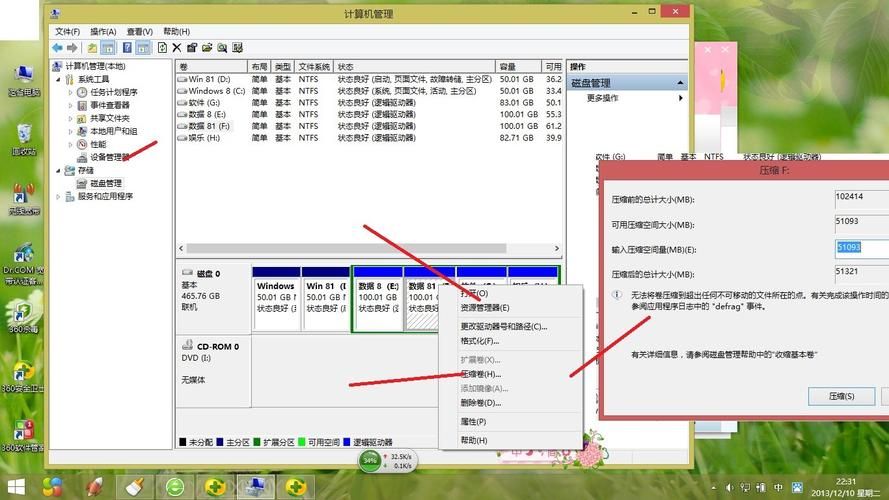The image size is (889, 500).
Task: Click the open-folder toolbar icon
Action: point(207,48)
